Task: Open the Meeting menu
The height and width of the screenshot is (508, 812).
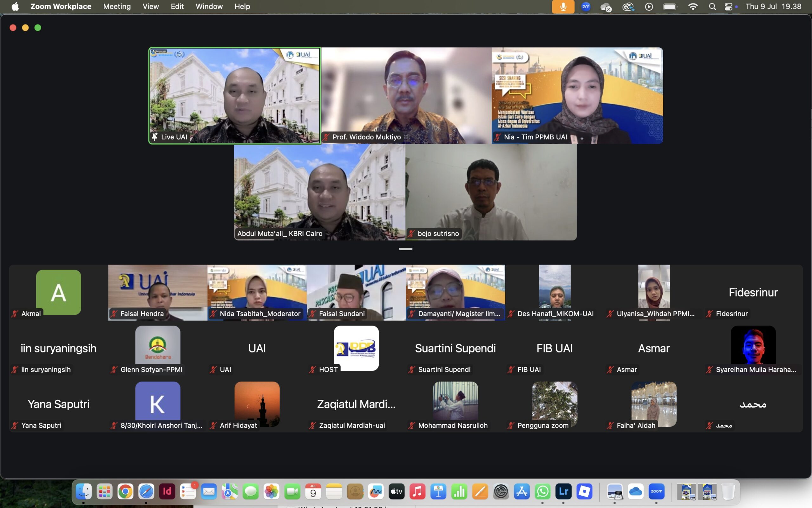Action: tap(117, 6)
